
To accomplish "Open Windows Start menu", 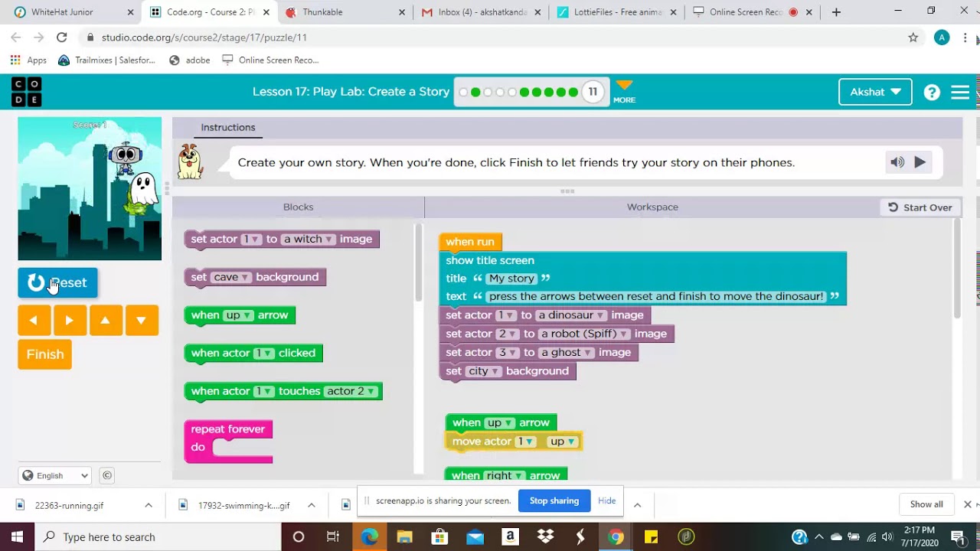I will tap(17, 537).
